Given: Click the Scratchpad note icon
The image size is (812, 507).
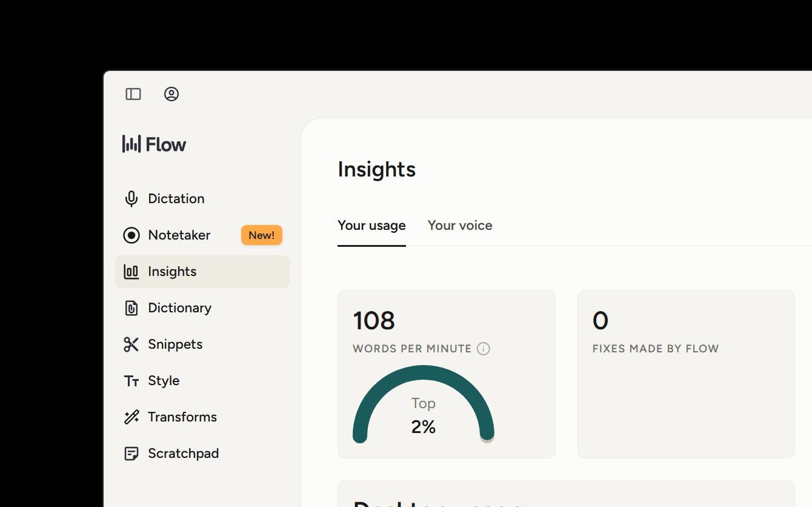Looking at the screenshot, I should pyautogui.click(x=131, y=454).
